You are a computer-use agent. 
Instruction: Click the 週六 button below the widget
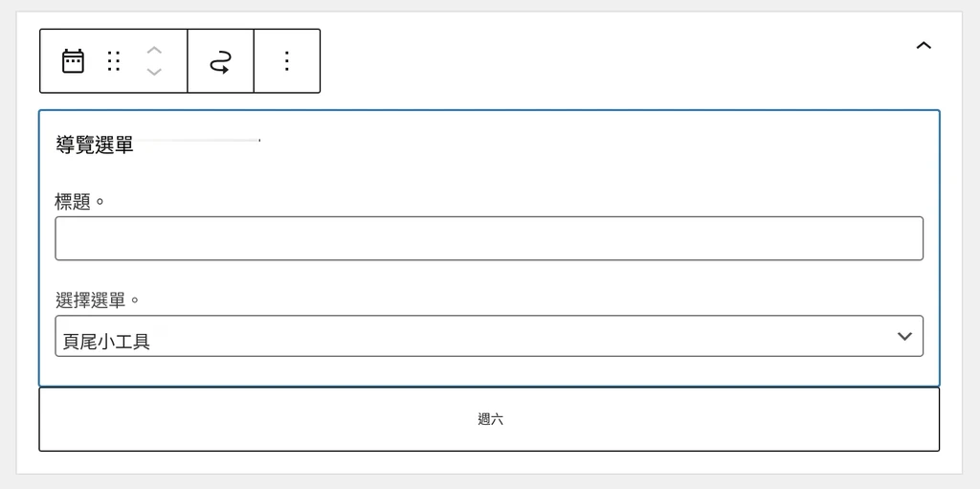click(x=489, y=419)
